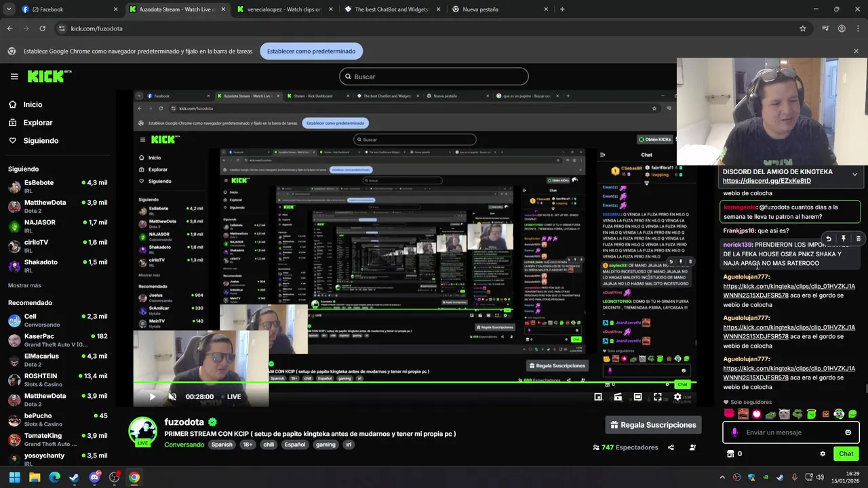This screenshot has height=488, width=868.
Task: Reload the page in Chrome
Action: (42, 28)
